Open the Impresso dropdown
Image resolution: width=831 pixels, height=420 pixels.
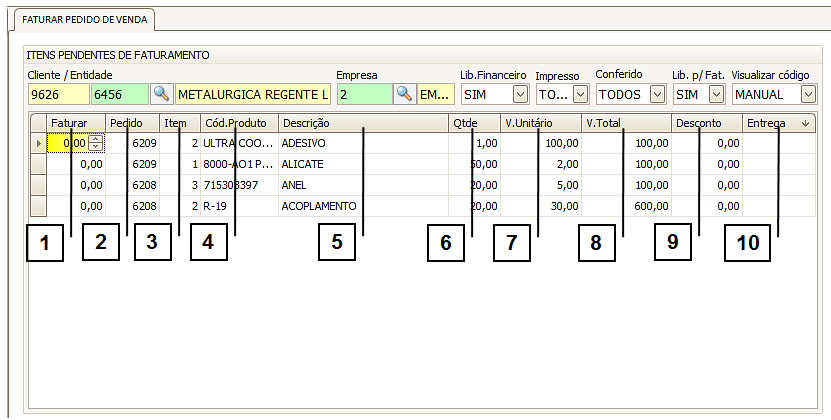tap(579, 94)
